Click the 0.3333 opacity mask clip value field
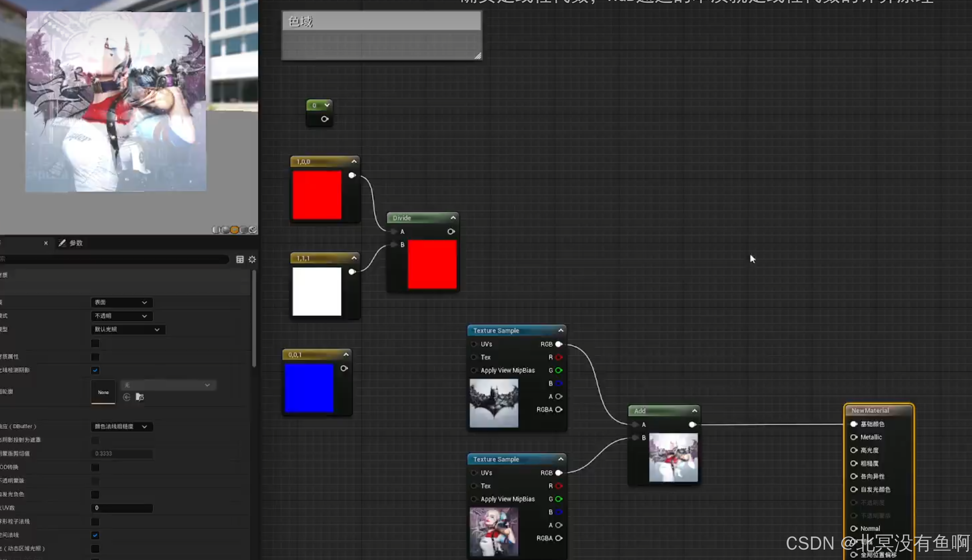Image resolution: width=972 pixels, height=560 pixels. pyautogui.click(x=122, y=454)
